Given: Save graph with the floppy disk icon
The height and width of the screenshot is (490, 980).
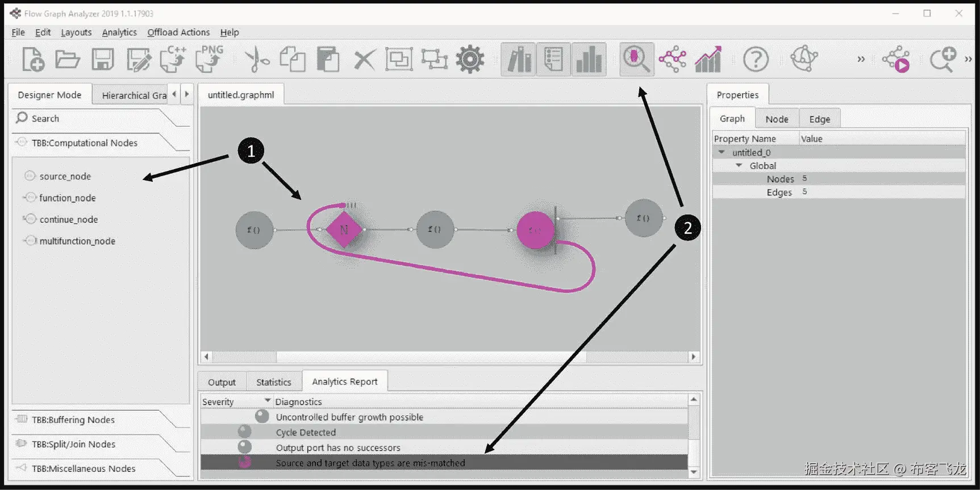Looking at the screenshot, I should 103,60.
